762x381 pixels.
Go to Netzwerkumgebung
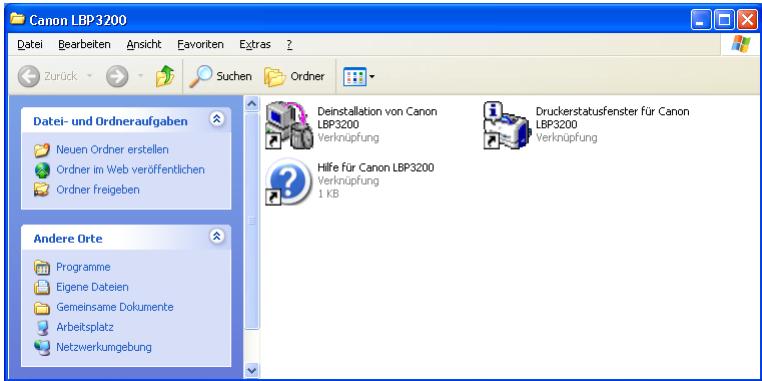(x=104, y=347)
